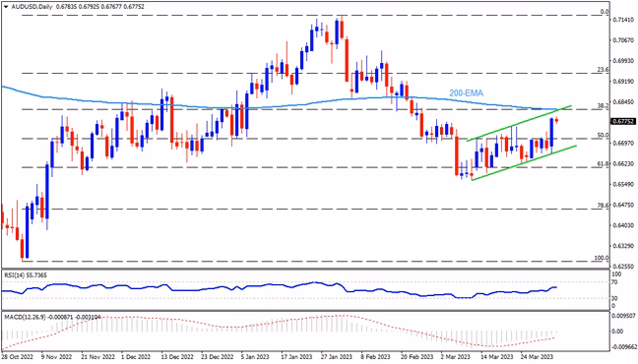Image resolution: width=638 pixels, height=364 pixels.
Task: Click the 0.66230 price axis value
Action: point(624,163)
